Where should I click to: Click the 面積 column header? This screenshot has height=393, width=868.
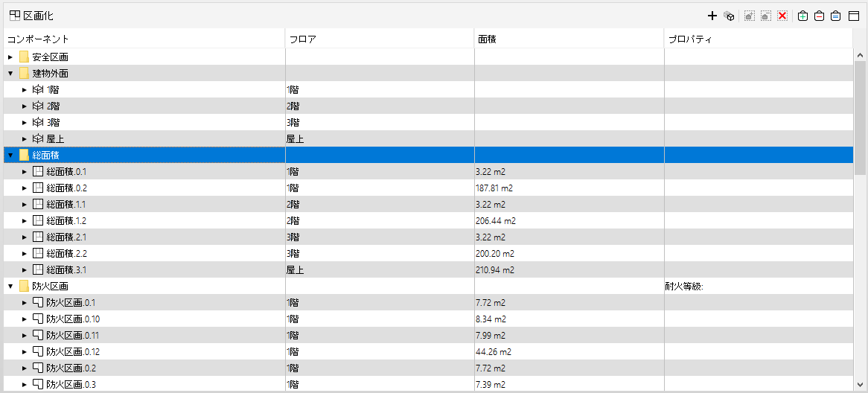[569, 39]
